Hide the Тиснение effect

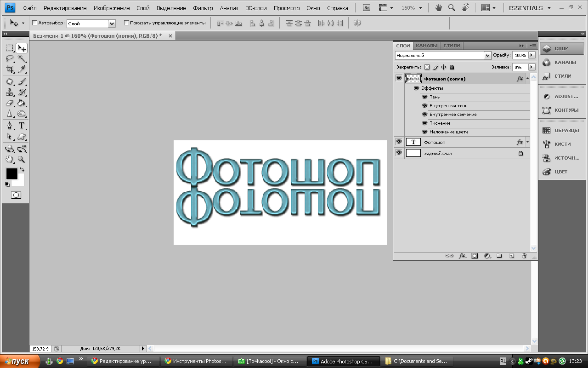click(x=424, y=123)
